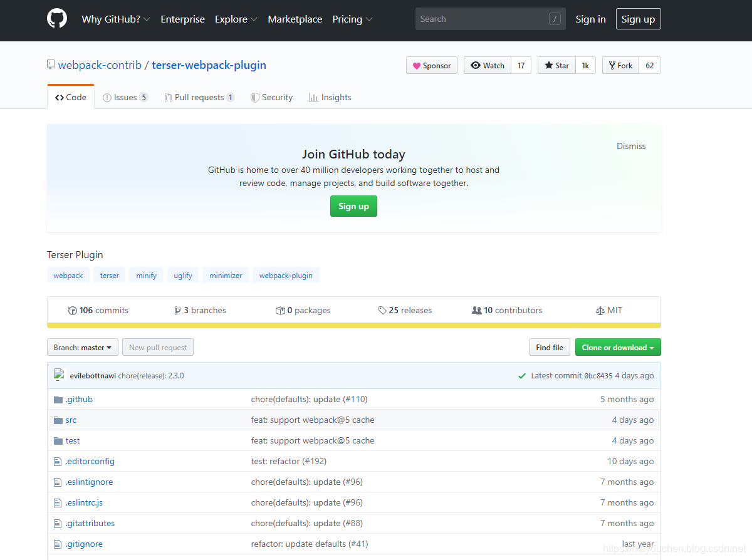Click the yellow language bar
The image size is (752, 560).
click(x=354, y=325)
